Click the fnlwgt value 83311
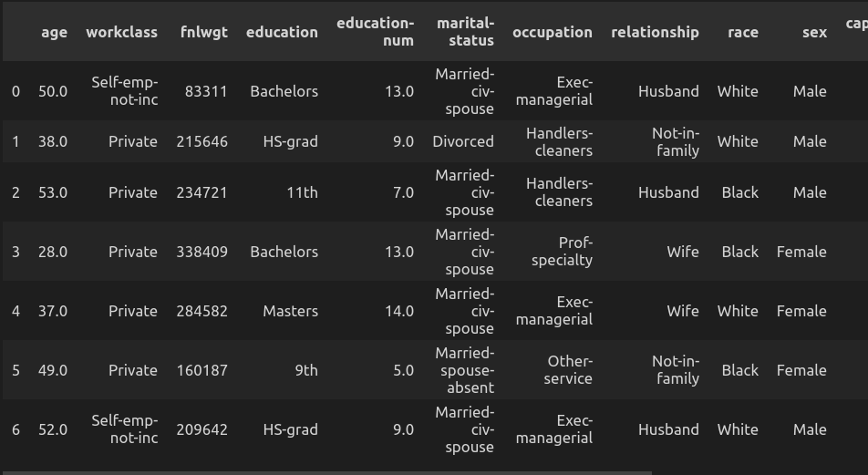Screen dimensions: 868x475 (x=206, y=91)
